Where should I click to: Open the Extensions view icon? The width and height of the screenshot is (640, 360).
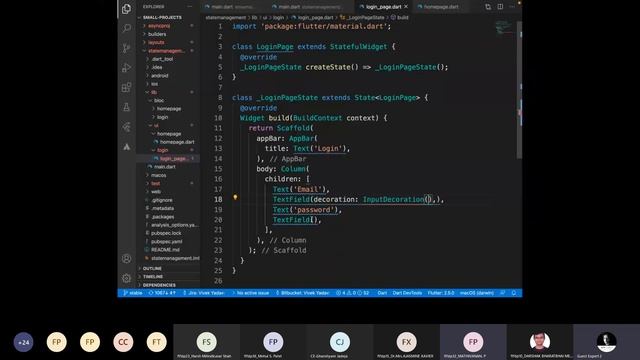click(x=127, y=87)
